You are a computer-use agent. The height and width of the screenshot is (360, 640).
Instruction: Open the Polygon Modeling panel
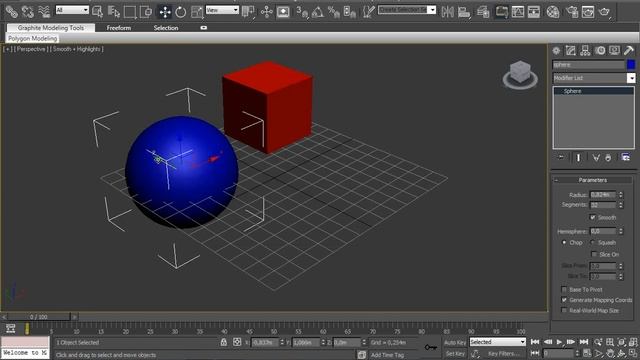point(33,38)
